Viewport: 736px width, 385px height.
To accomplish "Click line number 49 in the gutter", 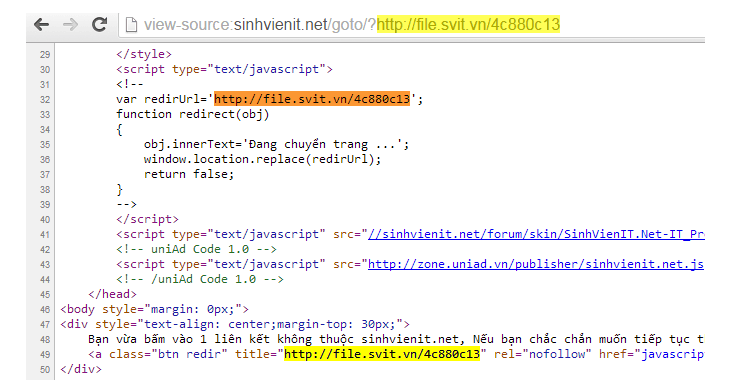I will pyautogui.click(x=45, y=354).
